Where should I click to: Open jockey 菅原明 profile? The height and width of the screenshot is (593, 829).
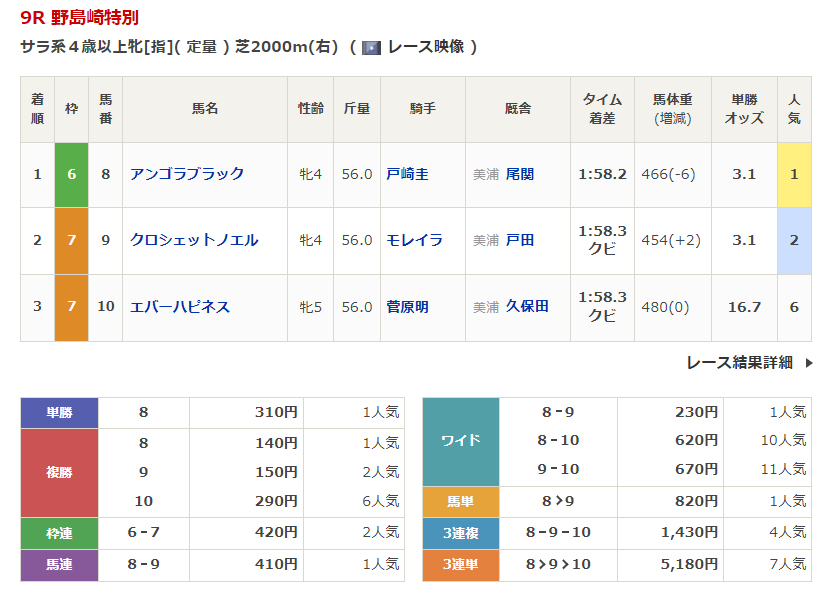[x=407, y=307]
